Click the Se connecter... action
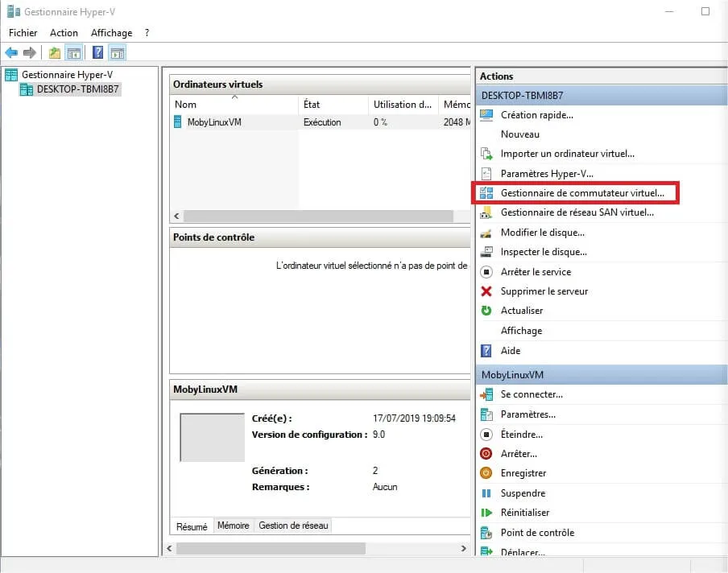This screenshot has height=573, width=728. pyautogui.click(x=532, y=394)
